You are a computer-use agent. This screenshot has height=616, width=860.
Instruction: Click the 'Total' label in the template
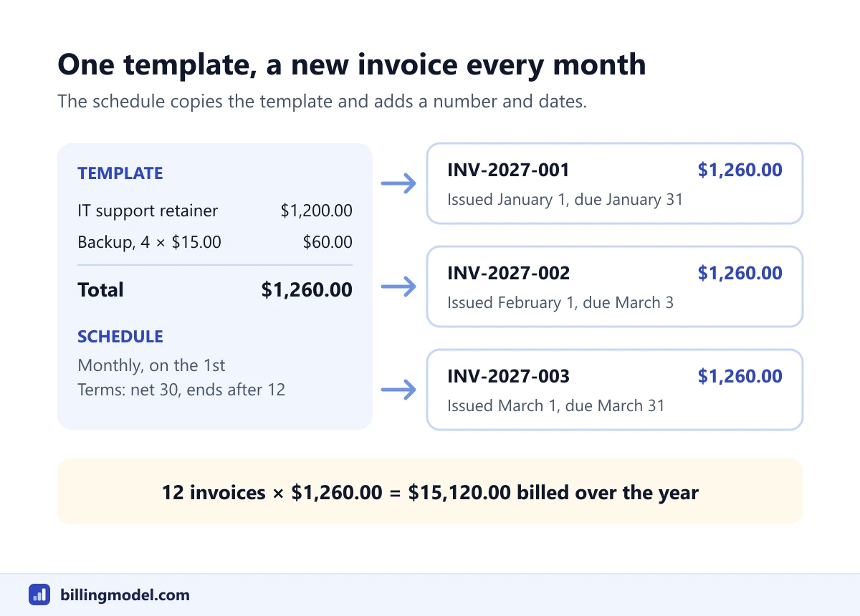click(100, 289)
